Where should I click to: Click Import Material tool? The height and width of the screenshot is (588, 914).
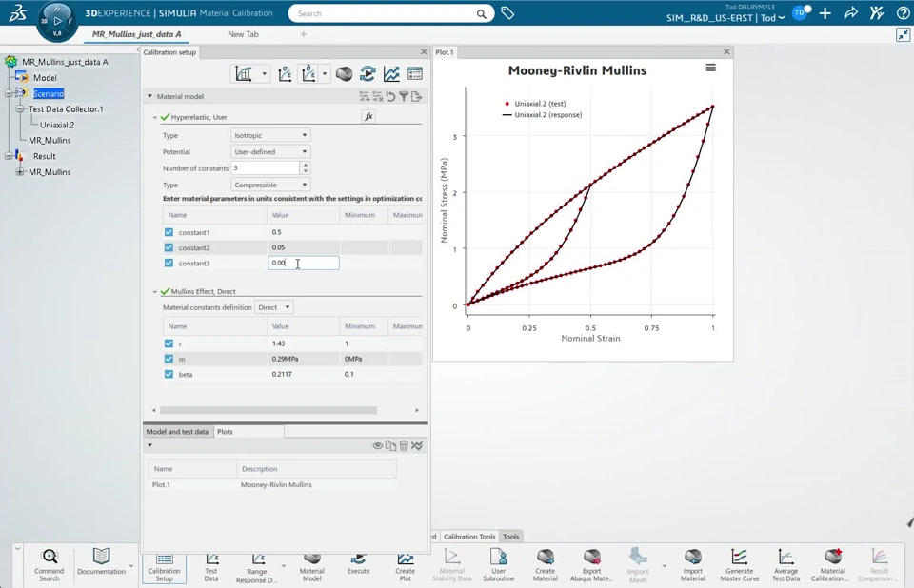(692, 565)
